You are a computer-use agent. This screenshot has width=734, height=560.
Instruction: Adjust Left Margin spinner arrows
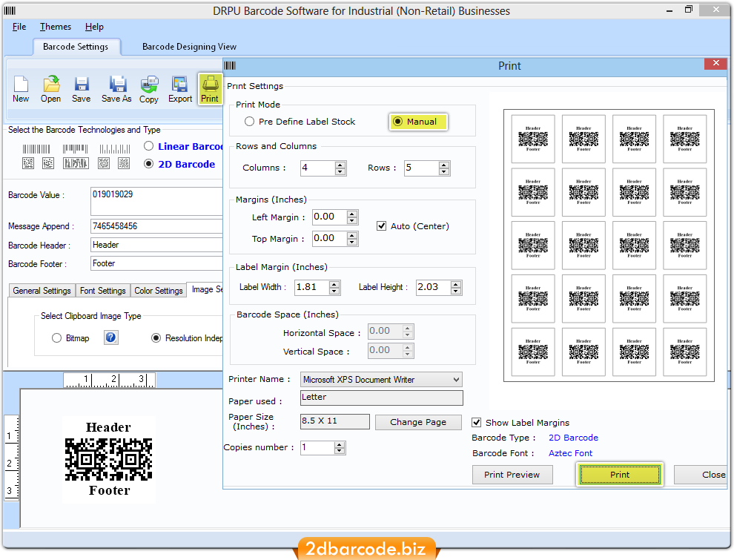352,217
